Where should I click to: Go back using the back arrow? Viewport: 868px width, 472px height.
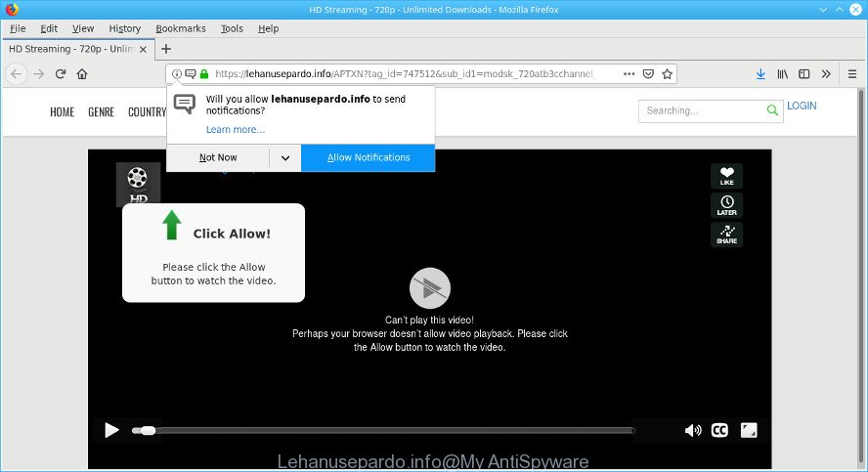tap(17, 74)
